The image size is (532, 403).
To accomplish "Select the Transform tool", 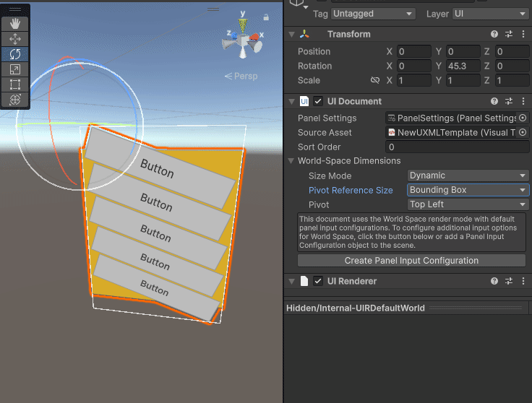I will pos(15,100).
